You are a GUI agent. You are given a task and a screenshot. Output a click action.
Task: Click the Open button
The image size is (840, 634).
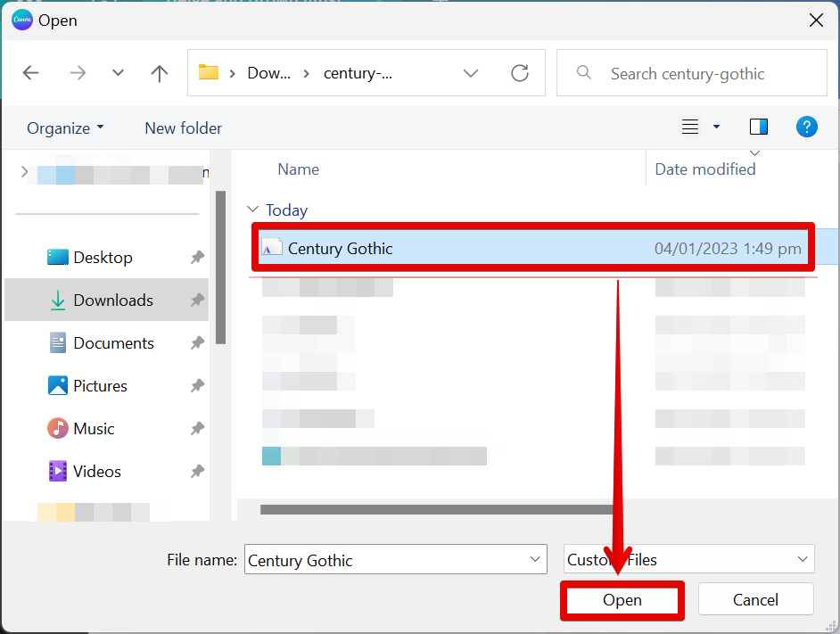[x=622, y=600]
